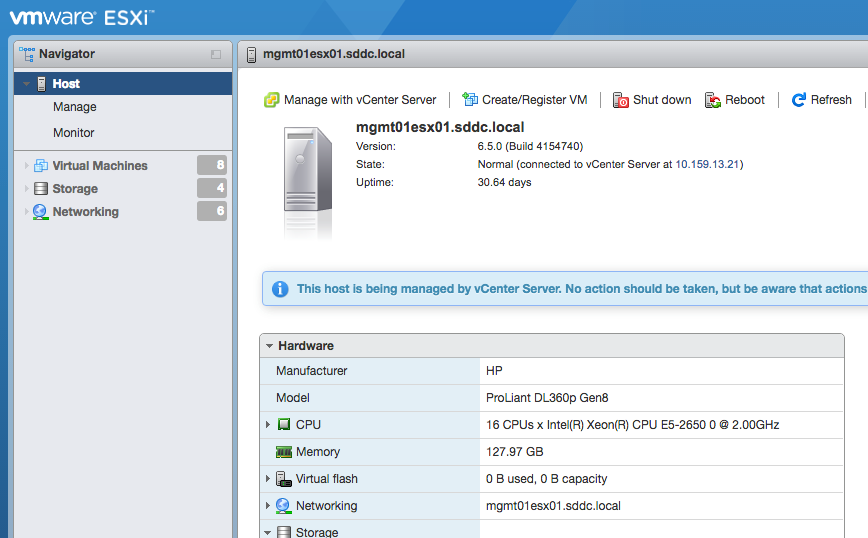Click the version value 6.5.0 (Build 4154740)
The width and height of the screenshot is (868, 538).
click(x=530, y=147)
